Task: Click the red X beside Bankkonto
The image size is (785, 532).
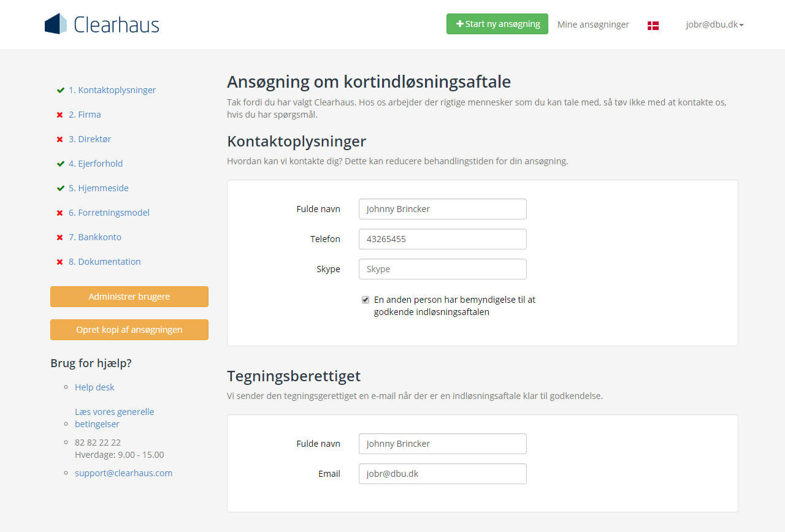Action: click(x=60, y=237)
